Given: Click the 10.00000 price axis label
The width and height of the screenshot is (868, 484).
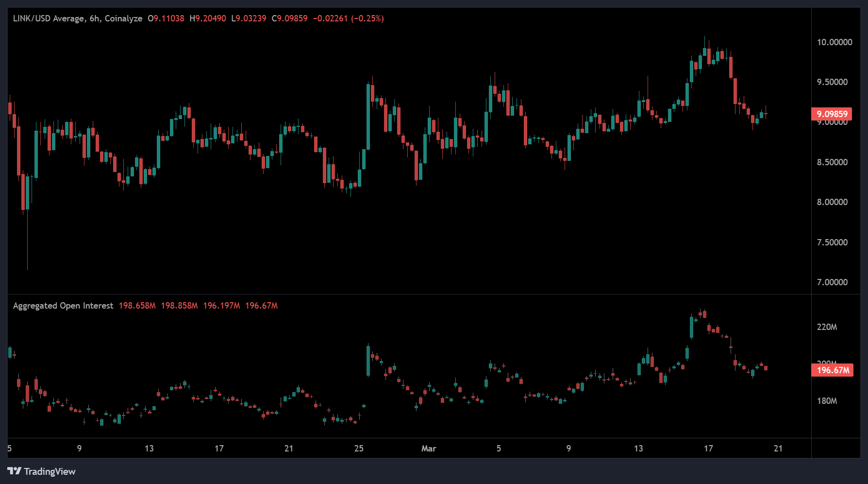Looking at the screenshot, I should (x=834, y=42).
